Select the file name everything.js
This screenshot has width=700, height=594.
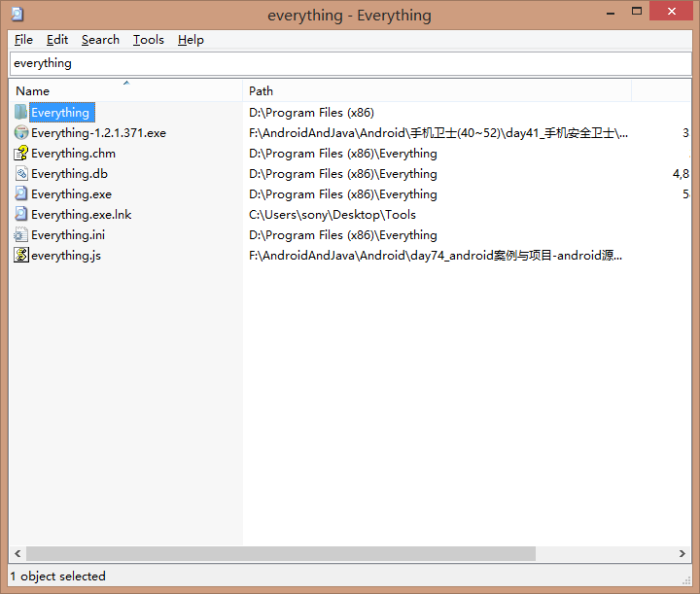click(66, 256)
